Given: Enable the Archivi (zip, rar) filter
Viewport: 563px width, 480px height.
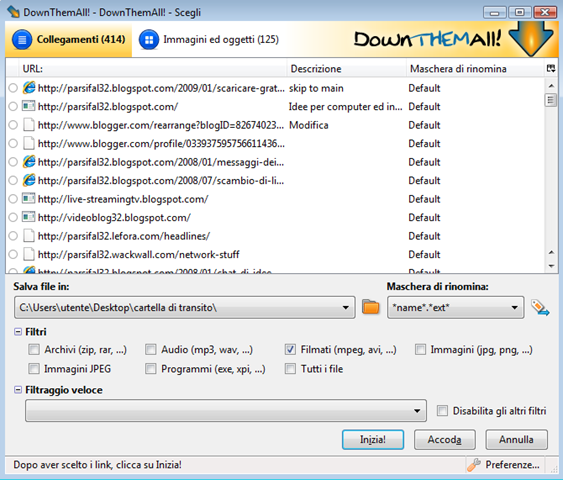Looking at the screenshot, I should 34,349.
